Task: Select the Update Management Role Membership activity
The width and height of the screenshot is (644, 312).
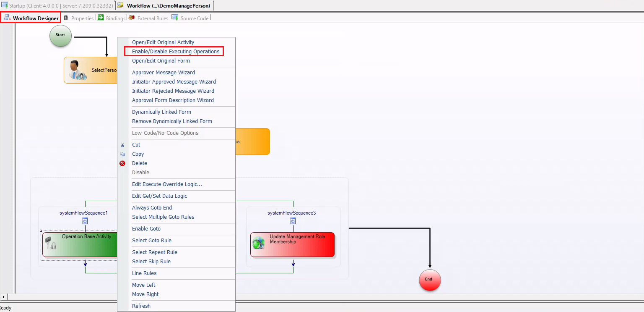Action: pos(293,244)
